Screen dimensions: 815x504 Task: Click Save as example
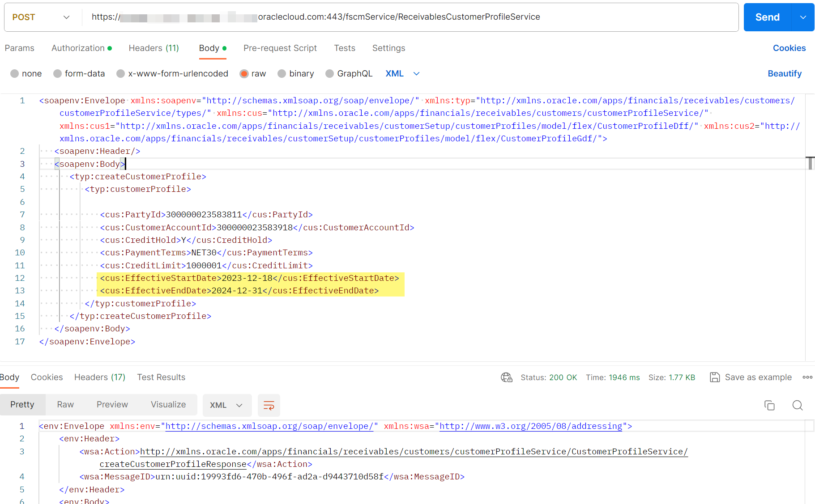click(758, 377)
